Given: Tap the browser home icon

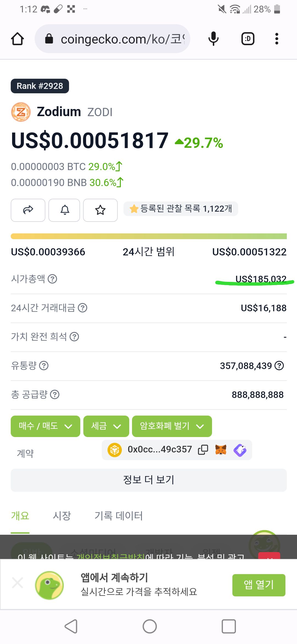Looking at the screenshot, I should 17,39.
